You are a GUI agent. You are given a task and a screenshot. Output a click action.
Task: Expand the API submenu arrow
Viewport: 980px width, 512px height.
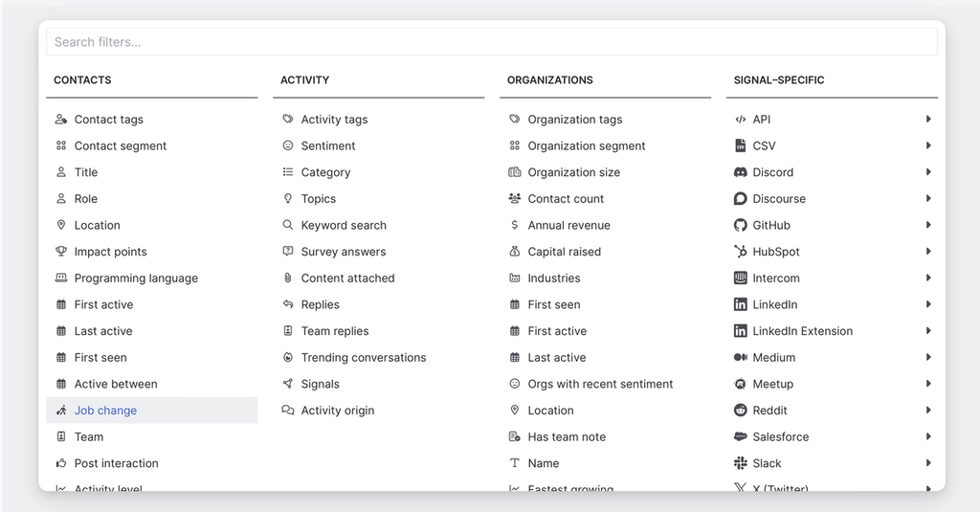(x=928, y=120)
